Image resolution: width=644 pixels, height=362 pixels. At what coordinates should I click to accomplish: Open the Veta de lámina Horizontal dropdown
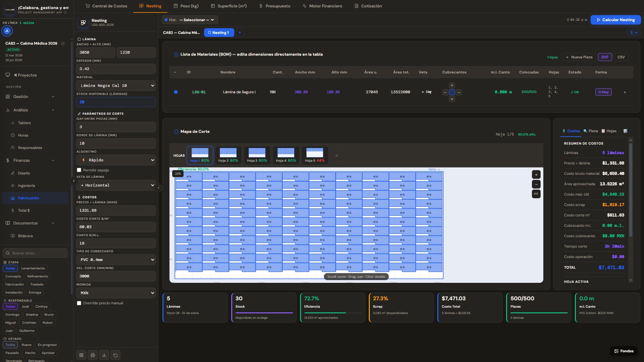[116, 185]
